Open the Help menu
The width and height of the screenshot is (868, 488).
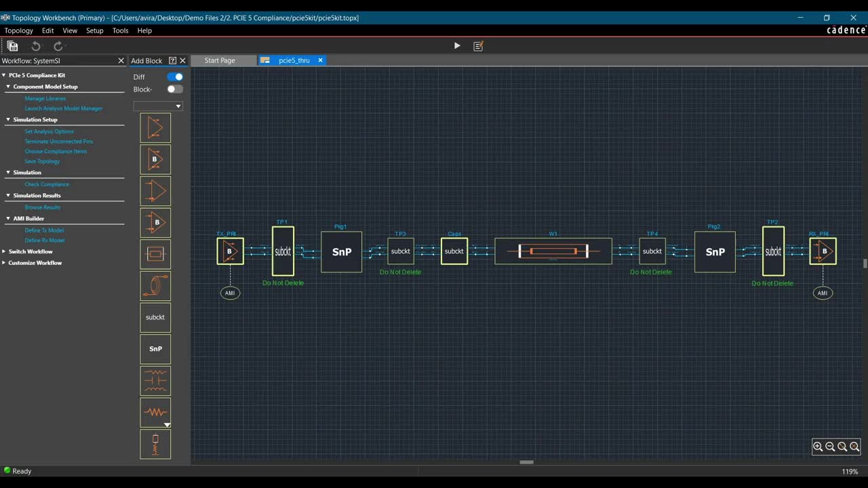pos(144,30)
